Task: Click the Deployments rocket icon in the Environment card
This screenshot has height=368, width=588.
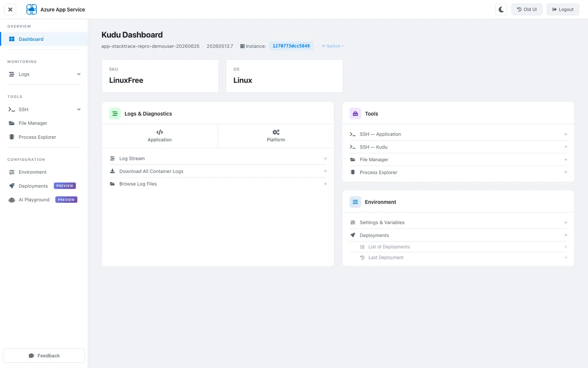Action: [x=353, y=235]
